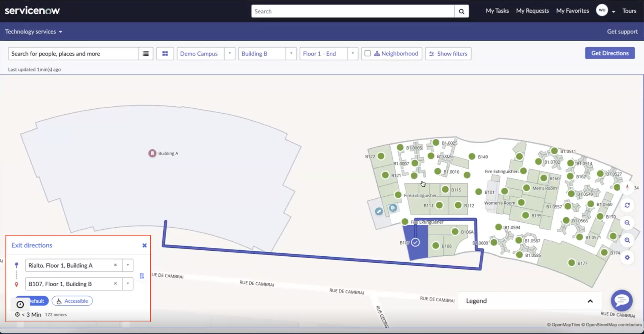The width and height of the screenshot is (644, 334).
Task: Click the Rialto, Floor 1, Building A field
Action: (74, 265)
